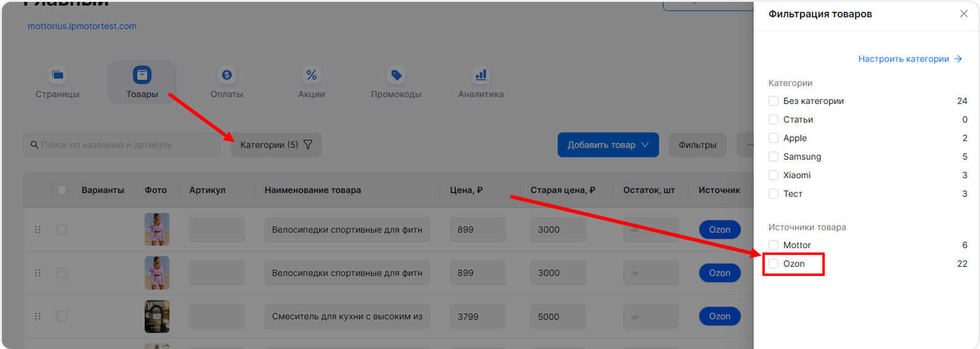Open the Promotions (Акции) percent icon
Viewport: 980px width, 349px height.
[312, 75]
